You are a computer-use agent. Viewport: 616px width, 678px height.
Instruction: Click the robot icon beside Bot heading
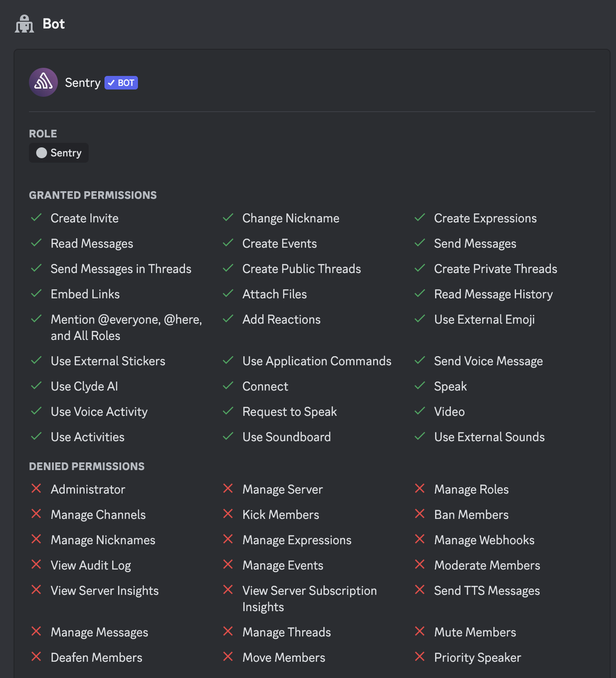tap(24, 24)
